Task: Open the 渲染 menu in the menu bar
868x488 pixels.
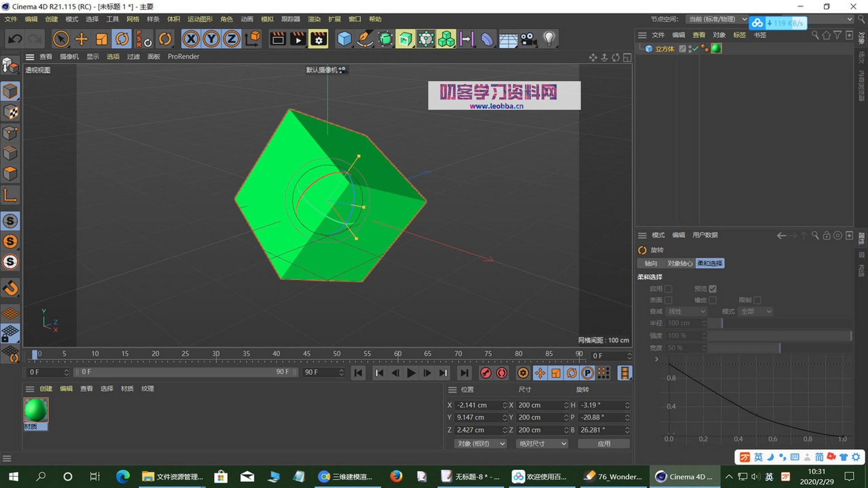Action: pos(314,19)
